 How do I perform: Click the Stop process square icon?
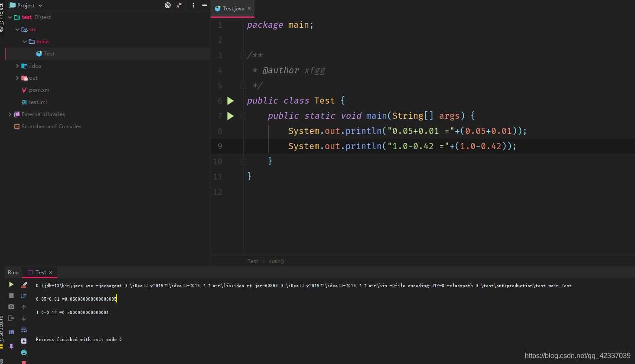[x=11, y=296]
